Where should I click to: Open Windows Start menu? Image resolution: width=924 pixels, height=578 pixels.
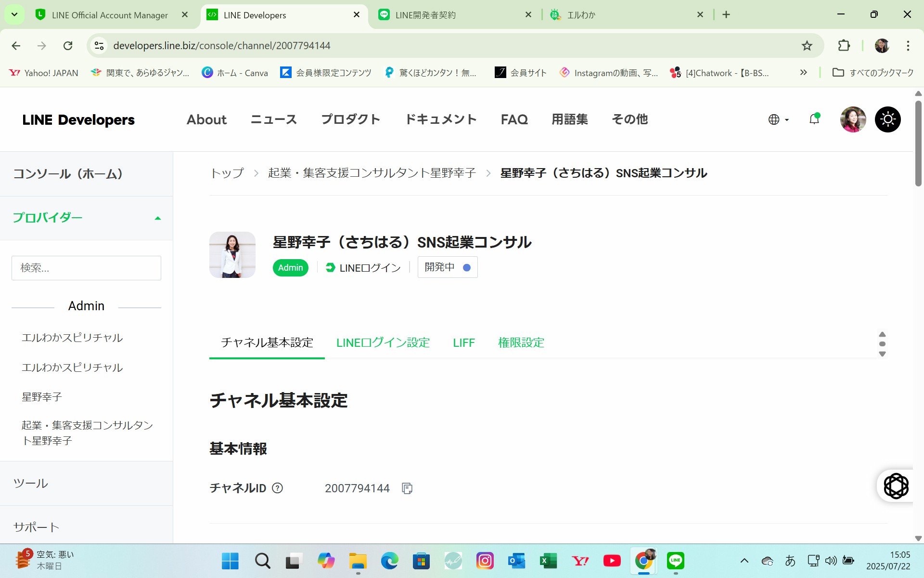[x=230, y=561]
